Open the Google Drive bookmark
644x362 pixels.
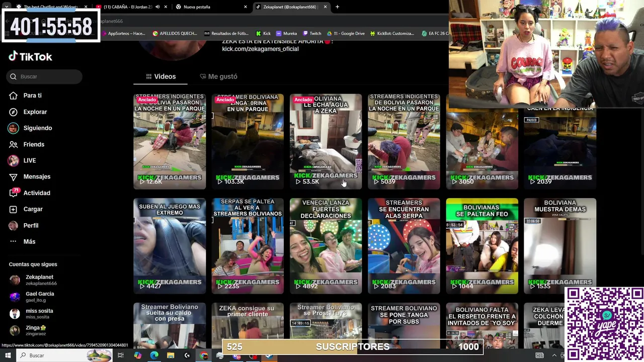[346, 33]
